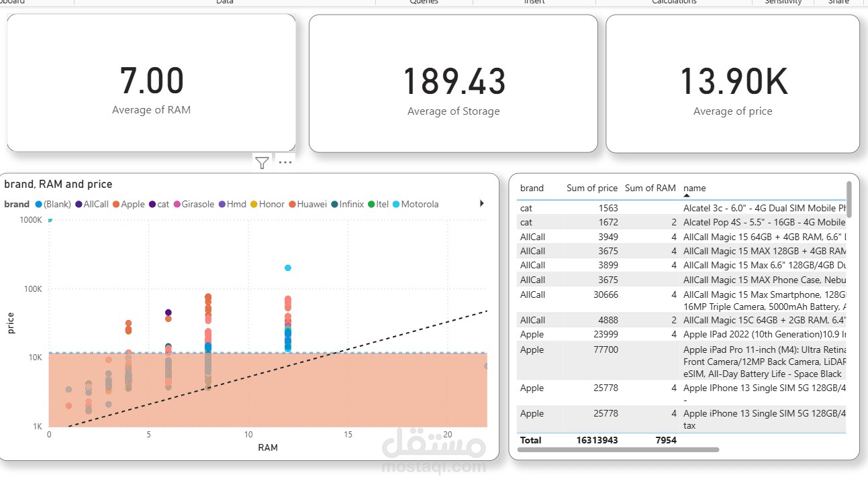Select the Alcatel 3c row name
Viewport: 868px width, 485px height.
(x=765, y=208)
